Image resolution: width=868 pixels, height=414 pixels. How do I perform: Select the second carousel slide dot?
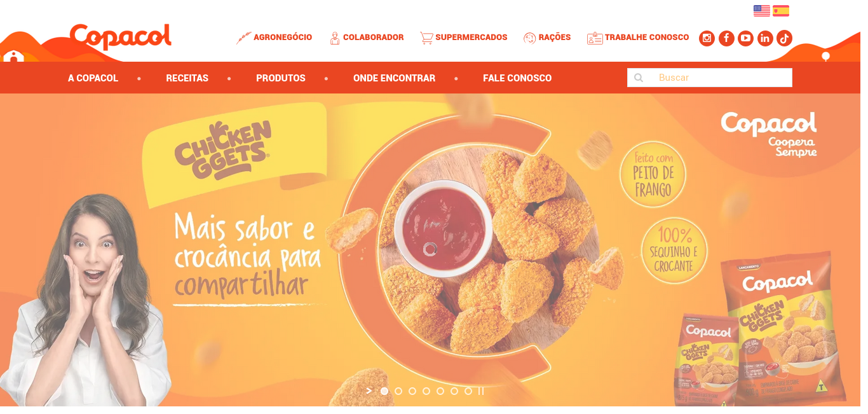pyautogui.click(x=398, y=391)
